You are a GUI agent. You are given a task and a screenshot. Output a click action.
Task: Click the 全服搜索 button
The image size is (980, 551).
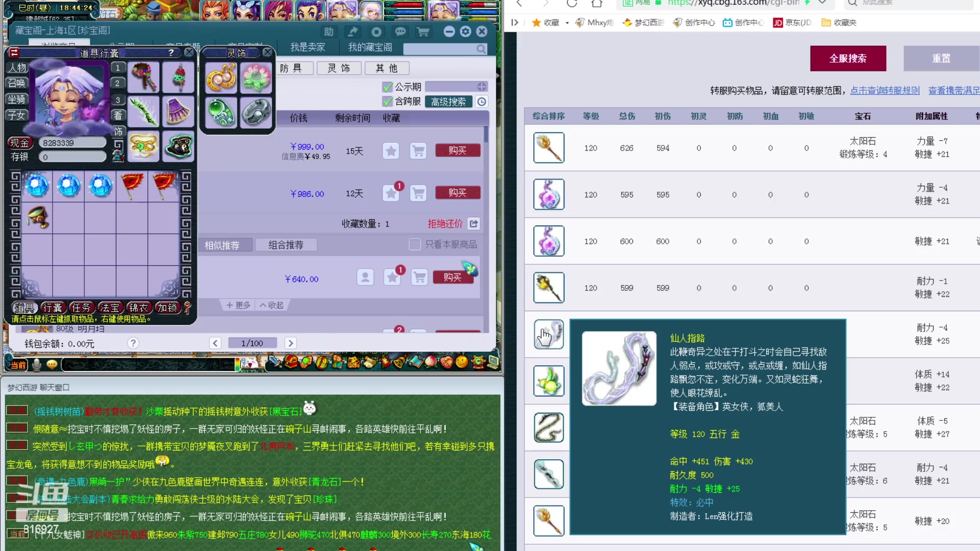(848, 58)
